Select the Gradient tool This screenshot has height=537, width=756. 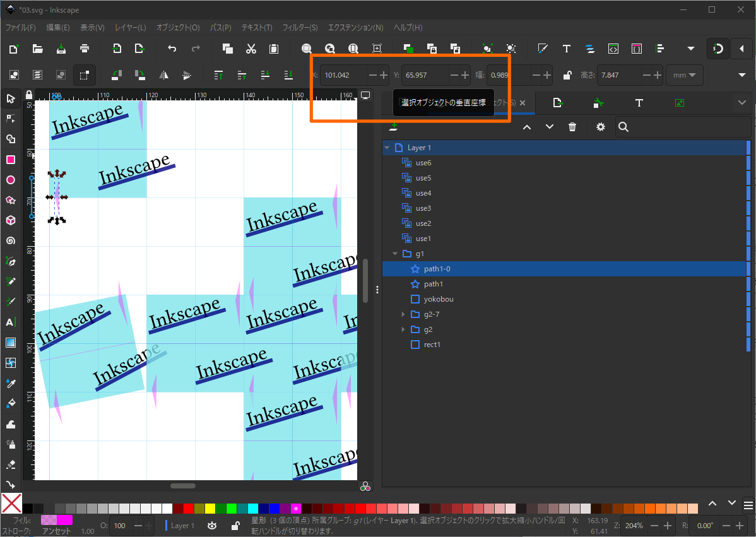pos(11,342)
